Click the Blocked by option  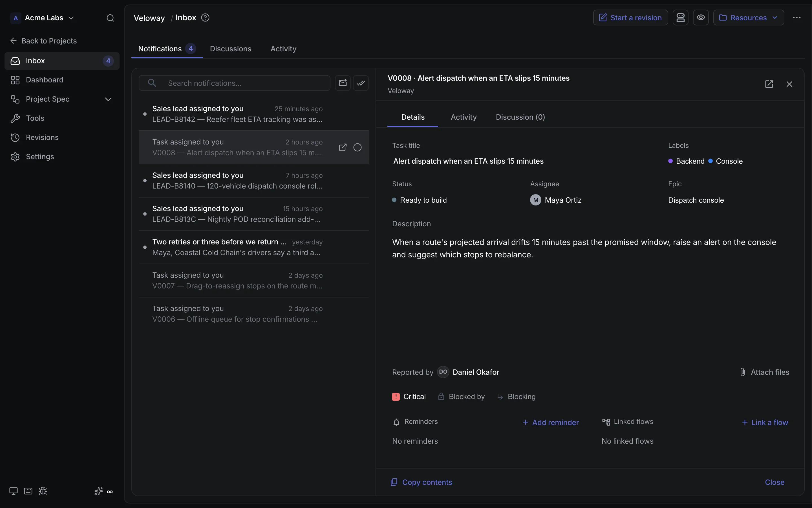[x=461, y=397]
